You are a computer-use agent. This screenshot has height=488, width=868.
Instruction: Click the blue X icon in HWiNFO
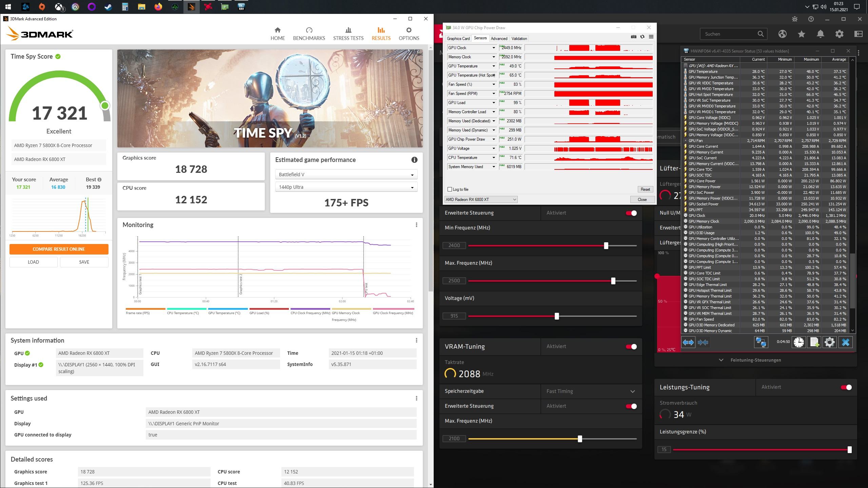pos(846,342)
